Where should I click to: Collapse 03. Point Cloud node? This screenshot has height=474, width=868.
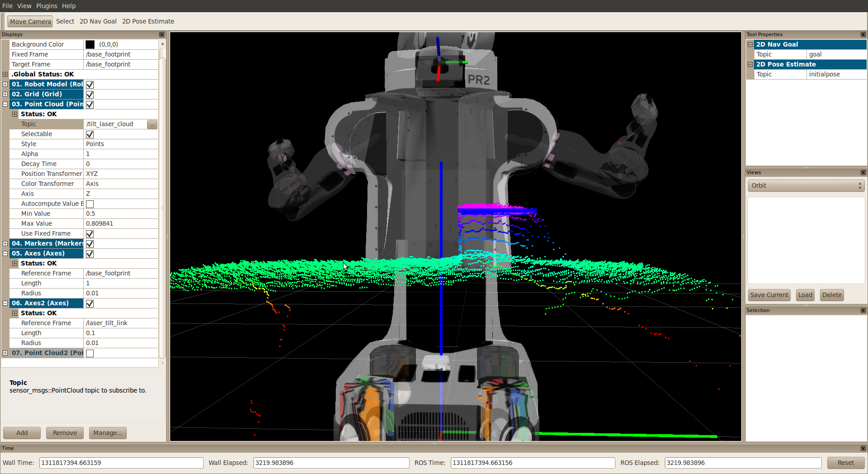click(x=5, y=104)
